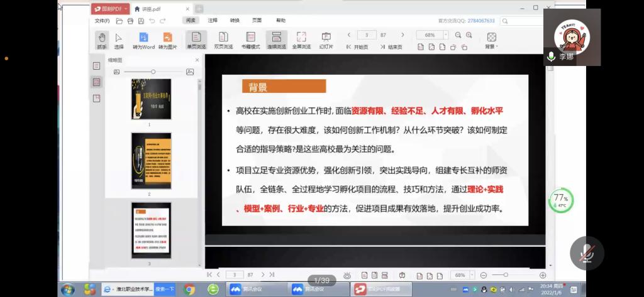The height and width of the screenshot is (297, 644).
Task: Select the 抓手 hand tool
Action: (x=101, y=40)
